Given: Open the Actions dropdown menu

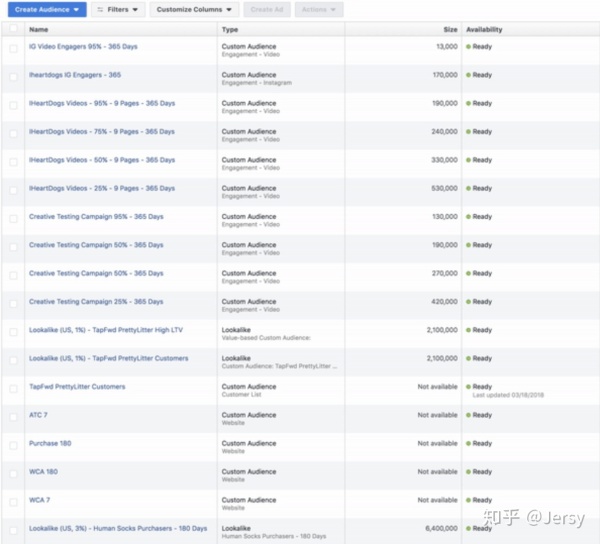Looking at the screenshot, I should pyautogui.click(x=320, y=9).
